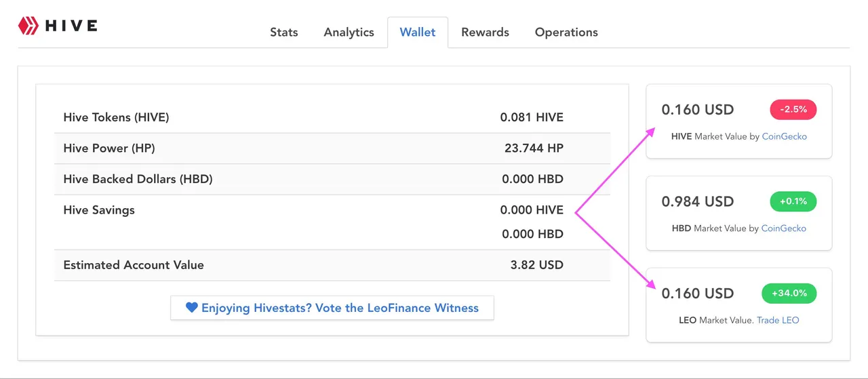
Task: Click the 0.160 USD price in LEO card
Action: (x=698, y=294)
